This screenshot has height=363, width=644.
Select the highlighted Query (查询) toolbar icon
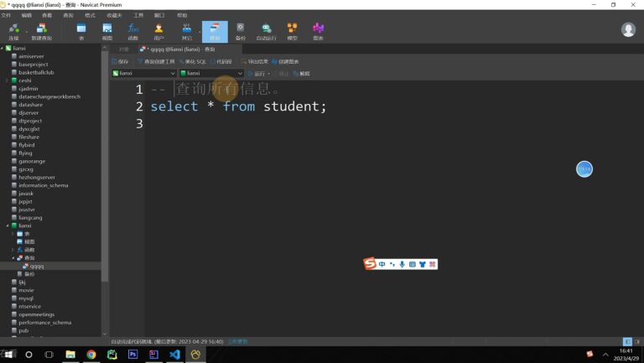point(215,32)
